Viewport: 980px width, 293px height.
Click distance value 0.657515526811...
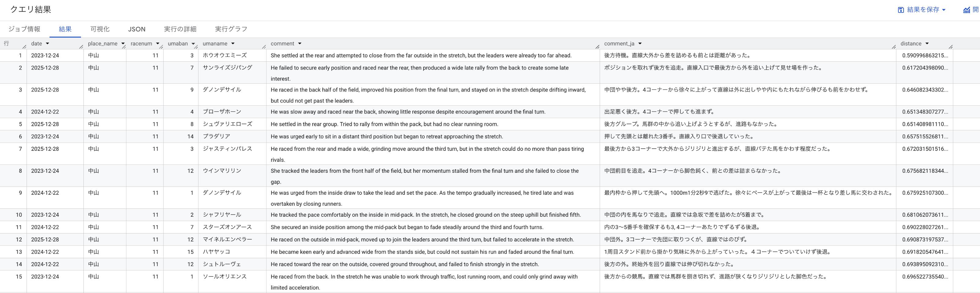tap(925, 136)
